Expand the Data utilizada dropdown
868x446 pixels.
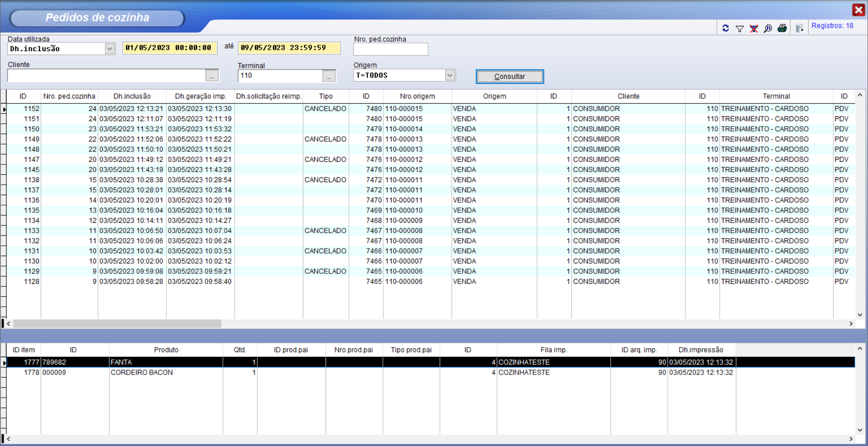pos(110,49)
